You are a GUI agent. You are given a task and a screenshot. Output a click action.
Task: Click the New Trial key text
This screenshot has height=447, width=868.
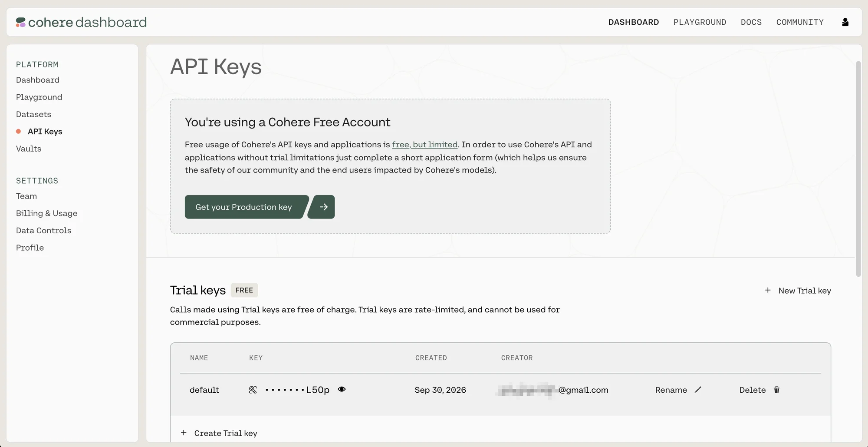805,291
